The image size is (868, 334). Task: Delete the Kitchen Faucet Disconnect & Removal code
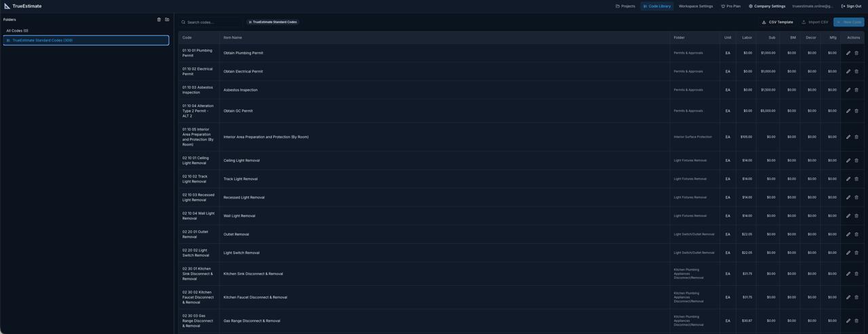point(856,297)
